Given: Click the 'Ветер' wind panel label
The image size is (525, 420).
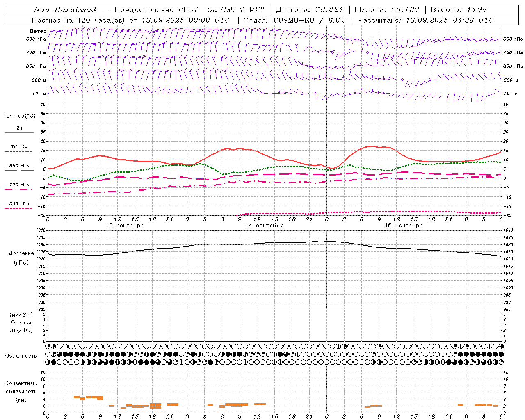Looking at the screenshot, I should coord(38,31).
